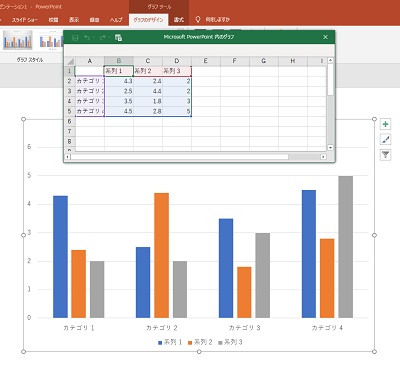This screenshot has width=400, height=368.
Task: Open the Chart Styles brush button
Action: point(386,140)
